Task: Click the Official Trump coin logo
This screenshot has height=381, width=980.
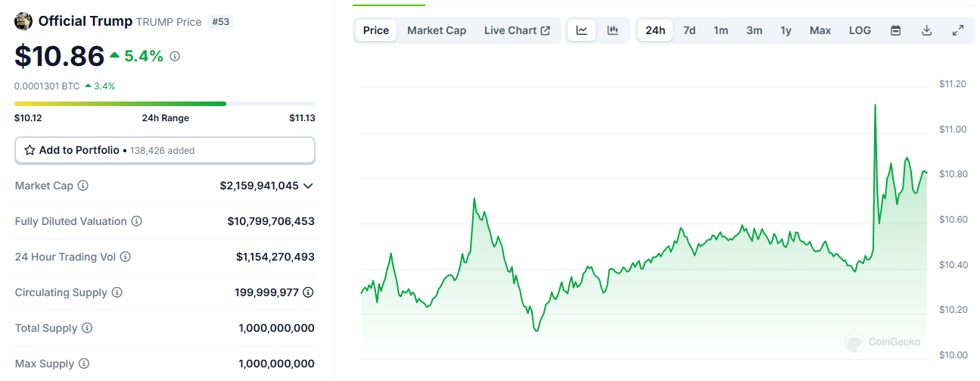Action: coord(23,21)
